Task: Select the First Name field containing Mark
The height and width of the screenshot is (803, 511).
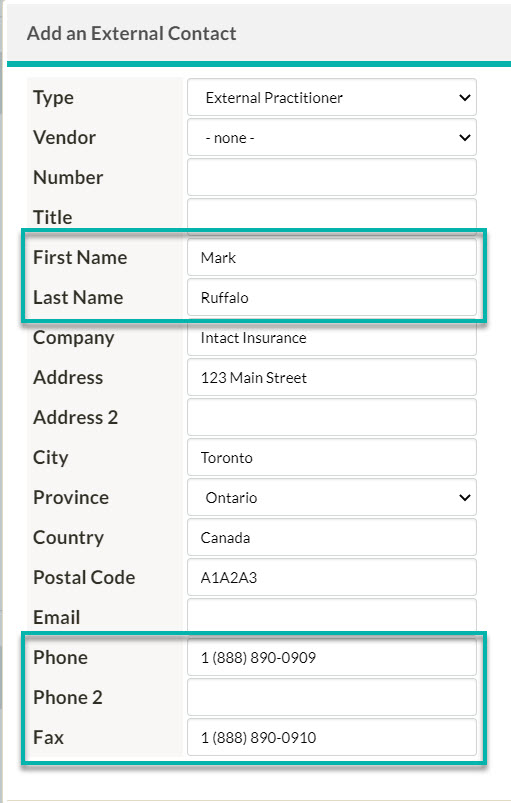Action: [332, 257]
